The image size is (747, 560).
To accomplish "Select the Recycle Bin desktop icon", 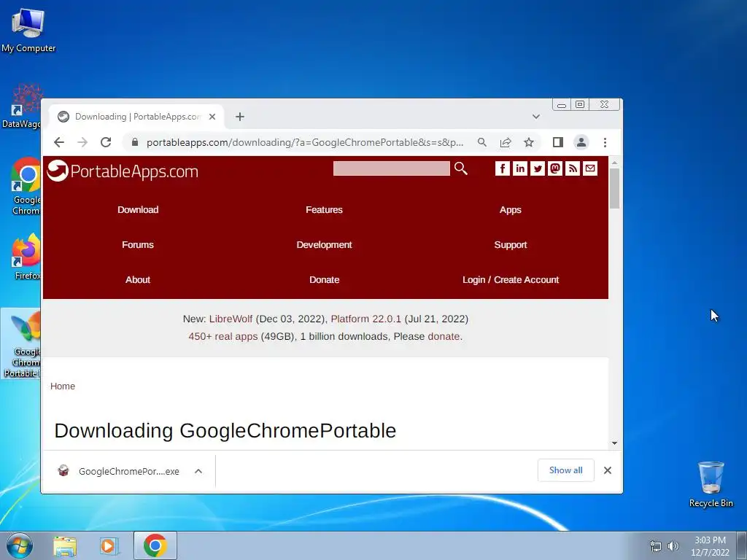I will (711, 484).
